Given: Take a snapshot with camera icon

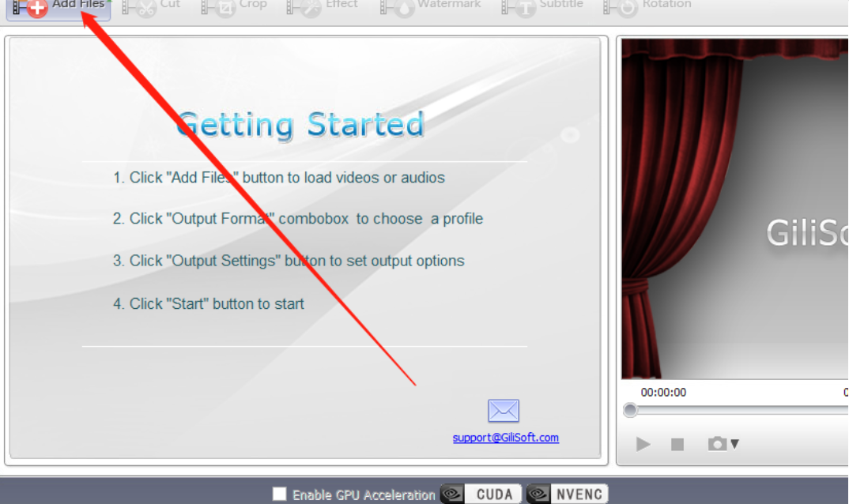Looking at the screenshot, I should (717, 444).
